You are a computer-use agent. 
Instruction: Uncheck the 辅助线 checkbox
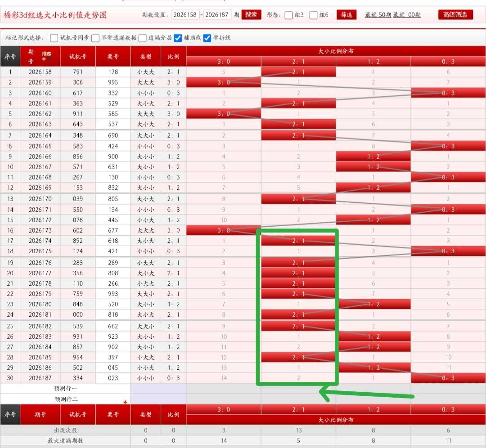(178, 38)
